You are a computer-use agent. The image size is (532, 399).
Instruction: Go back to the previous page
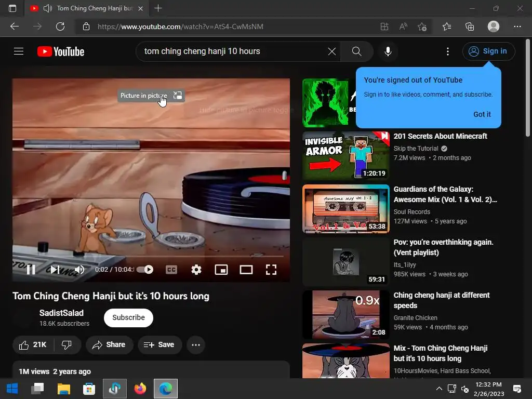15,26
